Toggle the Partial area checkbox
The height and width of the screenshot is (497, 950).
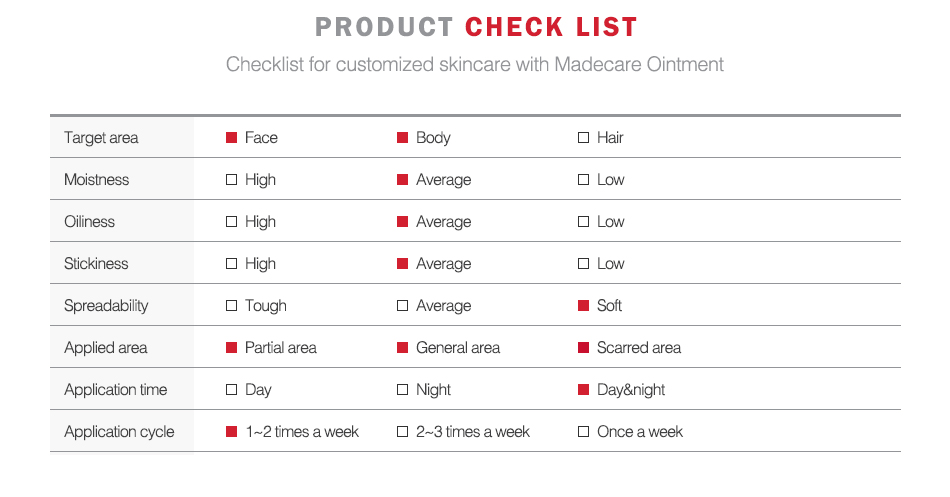(x=231, y=348)
